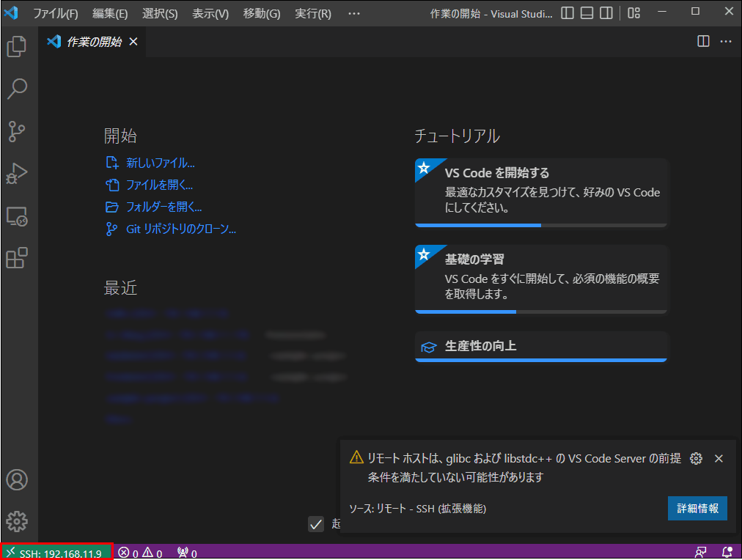742x560 pixels.
Task: Dismiss the glibc warning notification
Action: (x=719, y=458)
